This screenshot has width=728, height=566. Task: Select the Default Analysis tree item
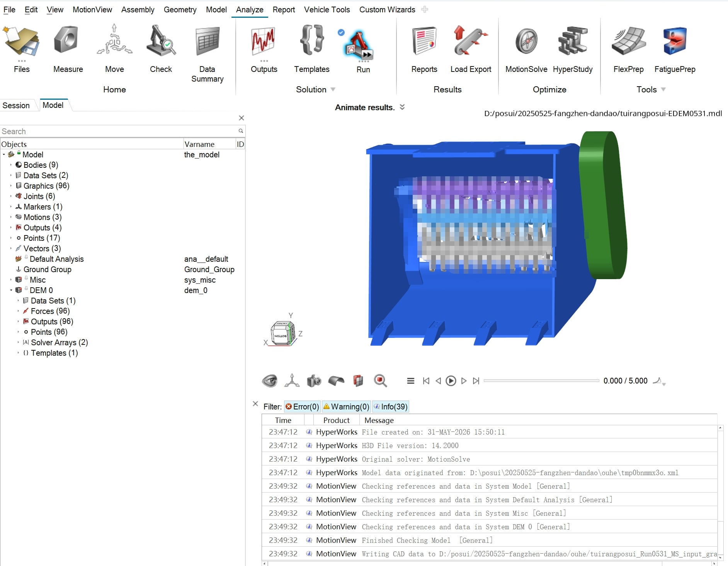[x=56, y=259]
